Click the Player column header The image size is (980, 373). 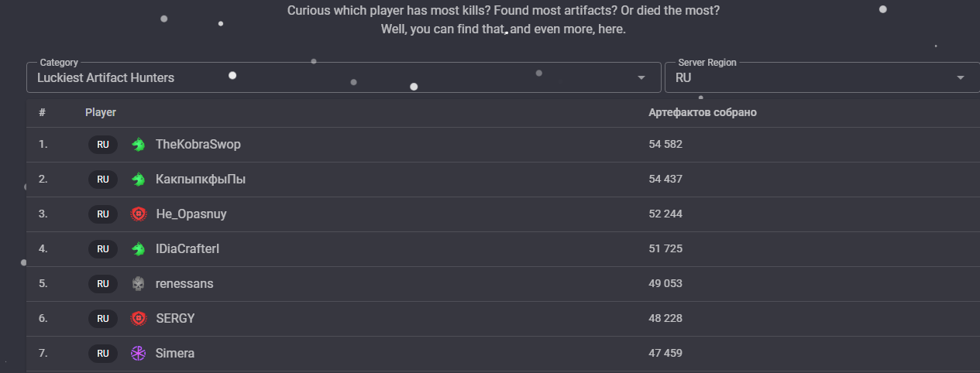[101, 113]
